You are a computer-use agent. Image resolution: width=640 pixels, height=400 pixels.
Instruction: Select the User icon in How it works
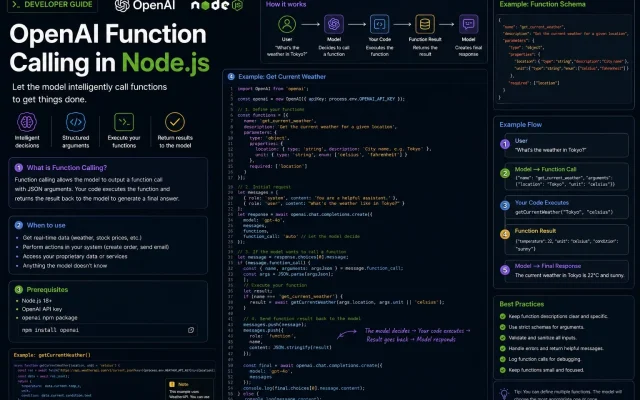point(287,24)
